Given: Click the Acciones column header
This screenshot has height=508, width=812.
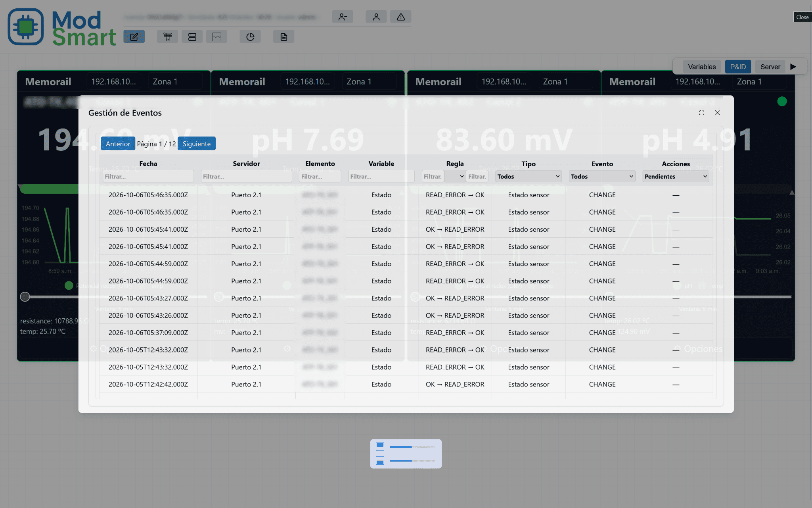Looking at the screenshot, I should click(x=676, y=164).
